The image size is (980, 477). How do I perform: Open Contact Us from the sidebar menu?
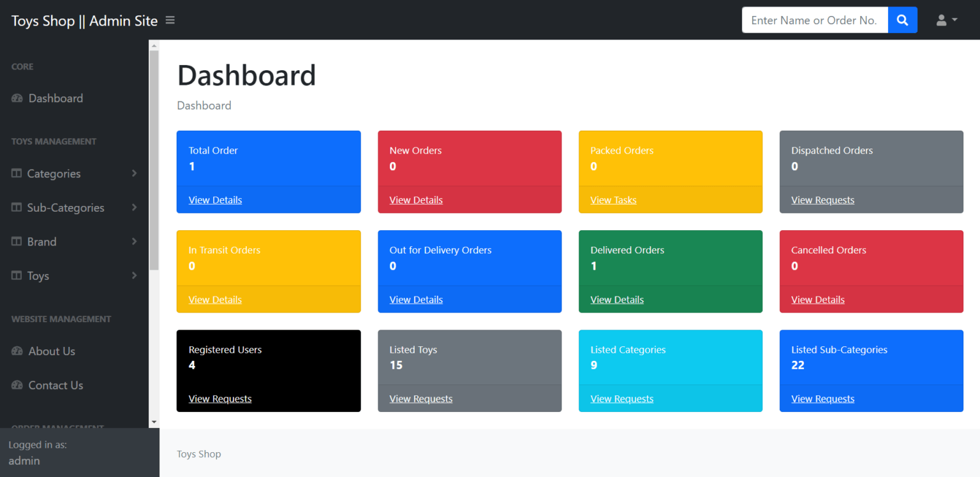click(56, 385)
